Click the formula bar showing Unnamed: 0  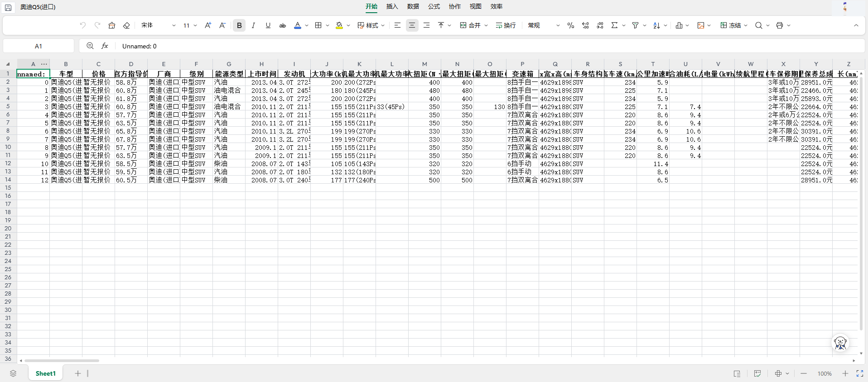490,46
